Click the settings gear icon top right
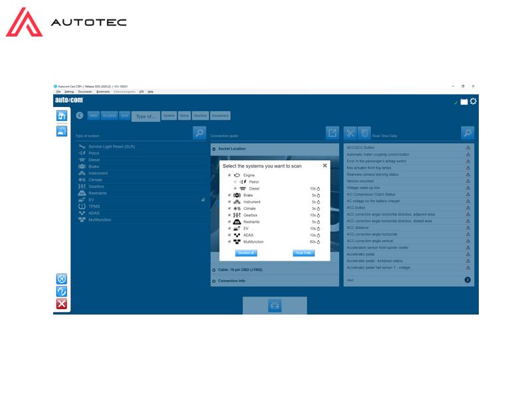The image size is (532, 399). [473, 101]
